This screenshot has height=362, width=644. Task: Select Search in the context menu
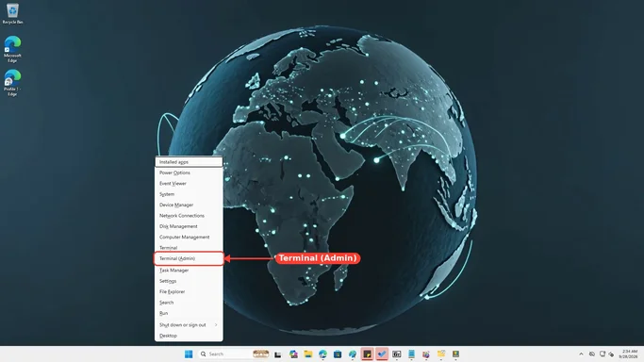[x=189, y=303]
